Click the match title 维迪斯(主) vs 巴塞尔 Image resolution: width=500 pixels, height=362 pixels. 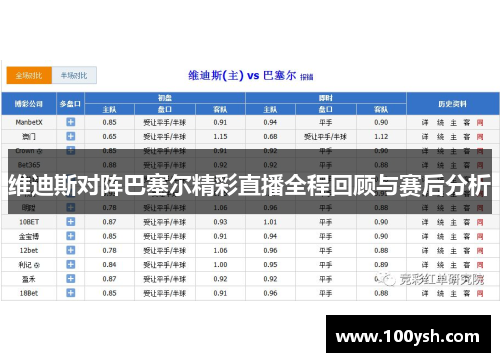pyautogui.click(x=242, y=76)
